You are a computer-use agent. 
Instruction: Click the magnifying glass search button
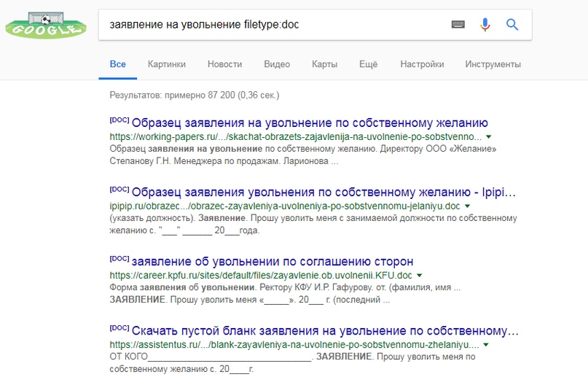pyautogui.click(x=512, y=25)
